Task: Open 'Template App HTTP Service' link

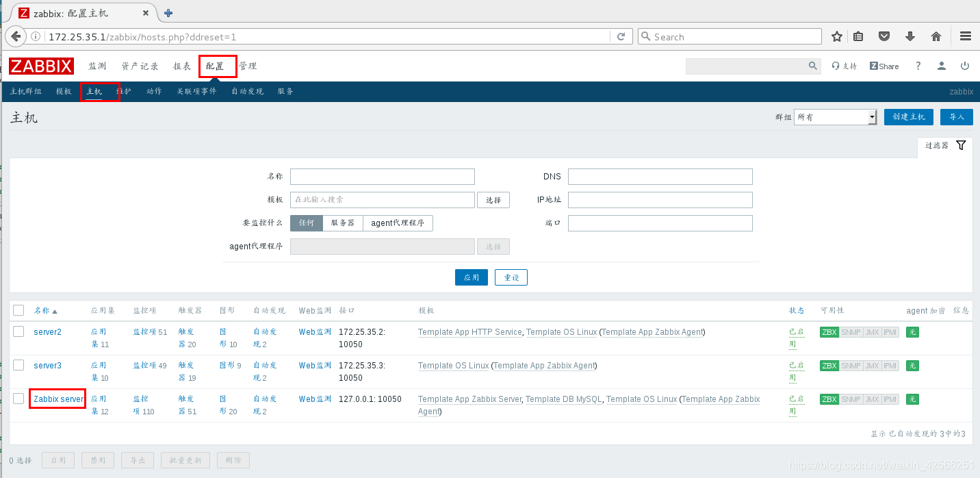Action: coord(470,332)
